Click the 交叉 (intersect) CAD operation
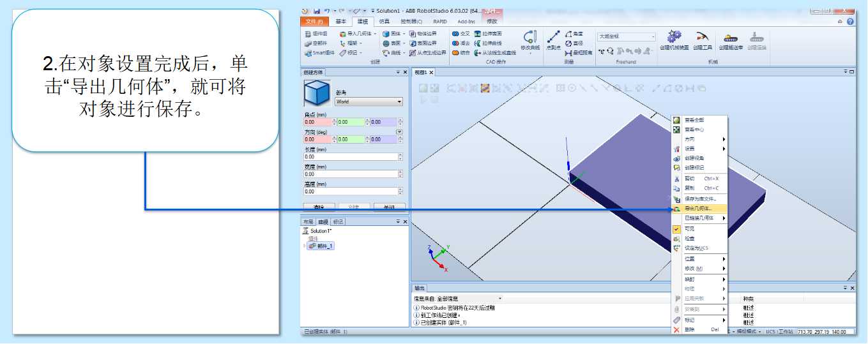This screenshot has width=868, height=344. (x=461, y=34)
